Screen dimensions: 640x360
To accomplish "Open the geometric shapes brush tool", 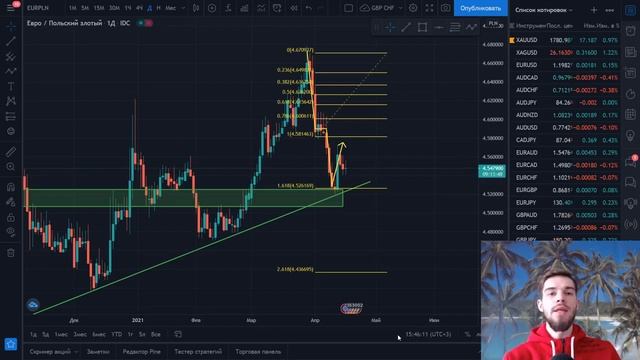I will [x=11, y=71].
